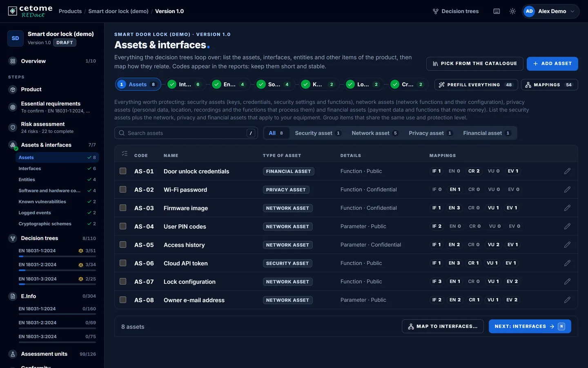The width and height of the screenshot is (588, 368).
Task: Filter by Network asset tab
Action: click(374, 133)
